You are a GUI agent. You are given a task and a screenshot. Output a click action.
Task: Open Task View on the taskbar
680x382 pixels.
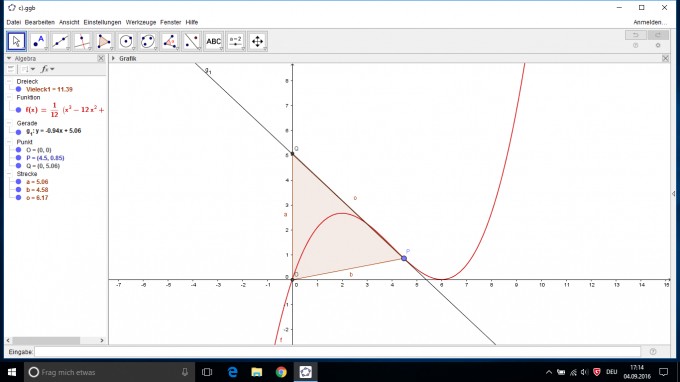click(x=207, y=372)
